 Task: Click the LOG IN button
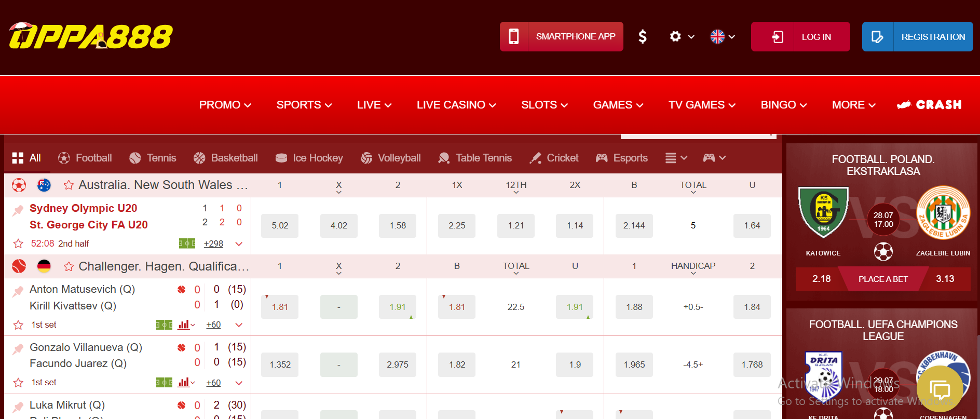[x=800, y=36]
